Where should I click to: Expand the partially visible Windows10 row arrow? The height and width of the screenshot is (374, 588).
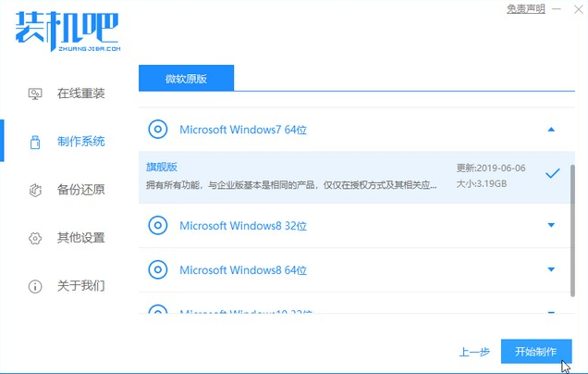tap(552, 313)
